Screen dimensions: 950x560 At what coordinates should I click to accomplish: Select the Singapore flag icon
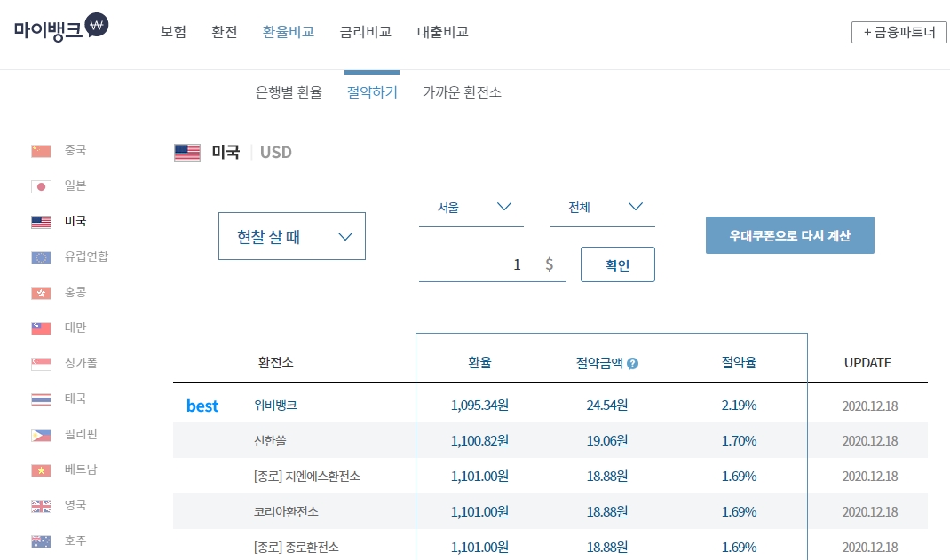(x=41, y=364)
